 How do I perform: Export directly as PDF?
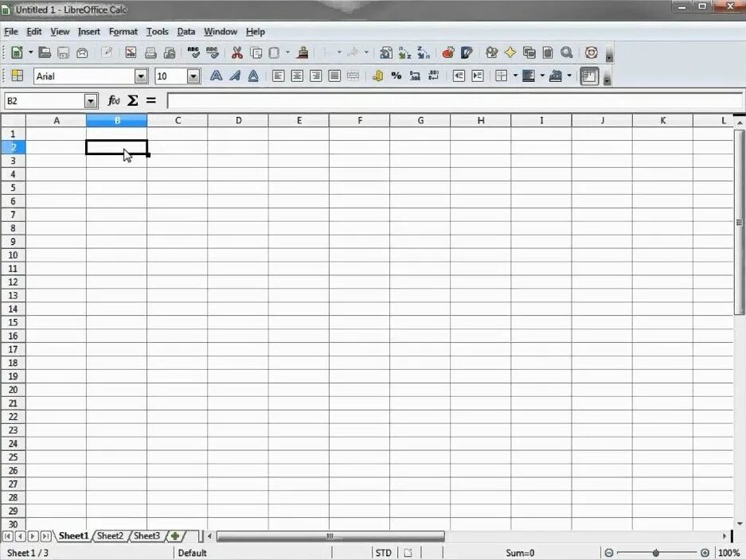[x=131, y=52]
